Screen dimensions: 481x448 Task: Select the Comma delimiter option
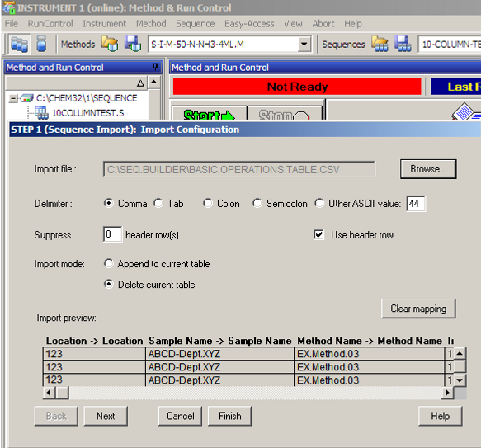[108, 203]
